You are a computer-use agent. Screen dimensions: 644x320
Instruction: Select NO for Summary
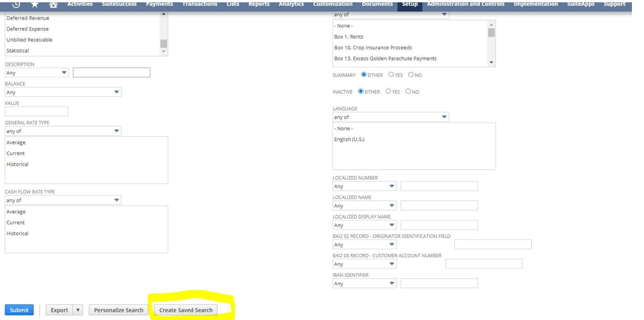click(x=411, y=75)
